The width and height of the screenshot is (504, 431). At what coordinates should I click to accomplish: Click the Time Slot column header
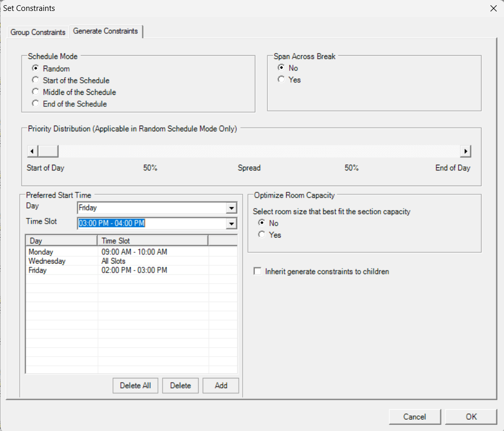153,240
